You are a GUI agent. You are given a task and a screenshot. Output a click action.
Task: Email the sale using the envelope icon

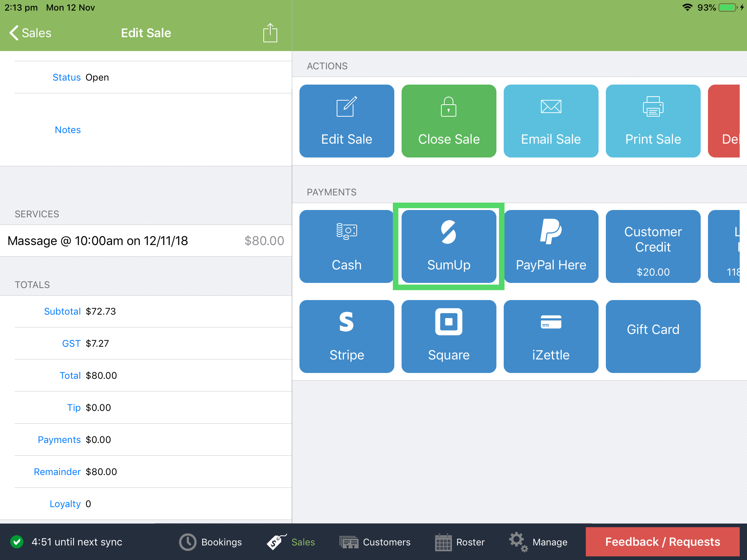(551, 121)
